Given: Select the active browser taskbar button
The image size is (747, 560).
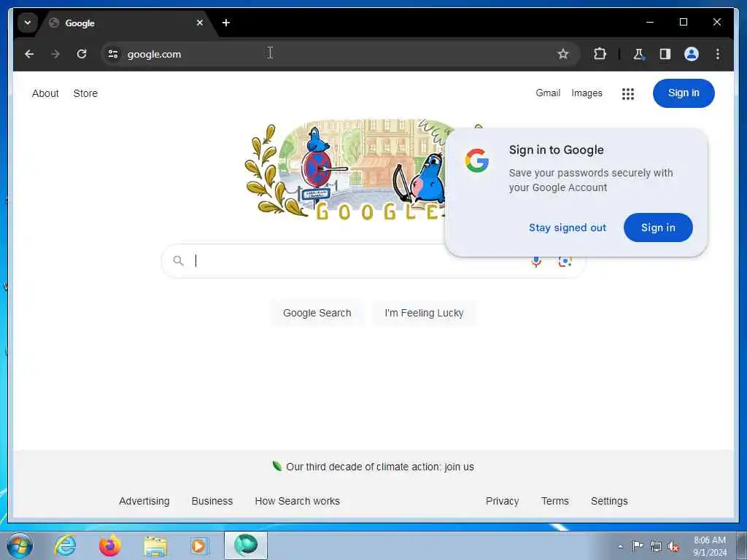Looking at the screenshot, I should point(246,545).
